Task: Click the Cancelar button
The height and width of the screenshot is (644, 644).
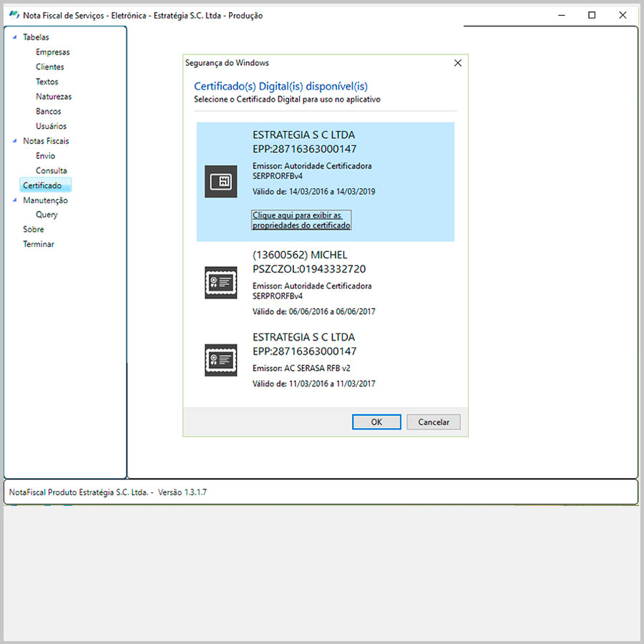Action: click(434, 421)
